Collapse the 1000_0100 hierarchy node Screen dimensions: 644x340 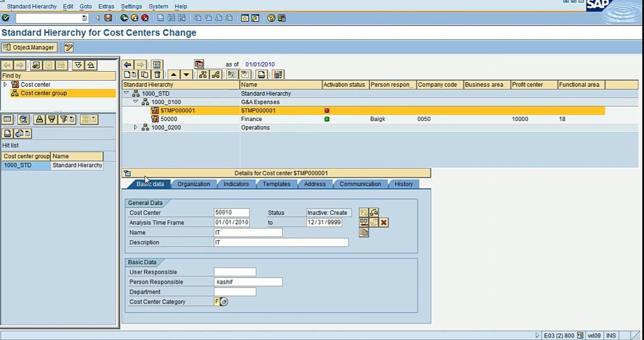(x=136, y=102)
